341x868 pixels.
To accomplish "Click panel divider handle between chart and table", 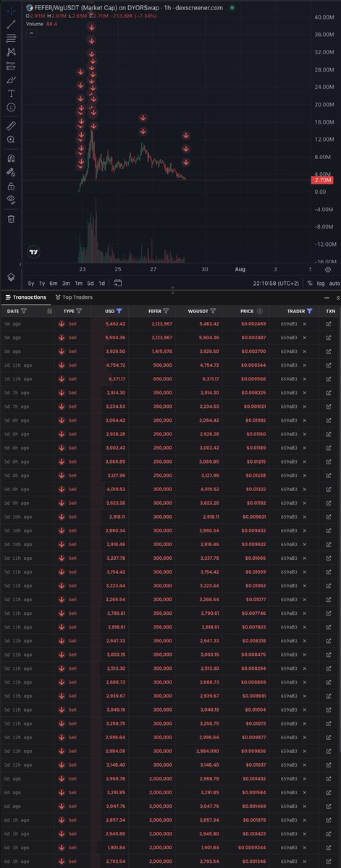I will point(172,290).
